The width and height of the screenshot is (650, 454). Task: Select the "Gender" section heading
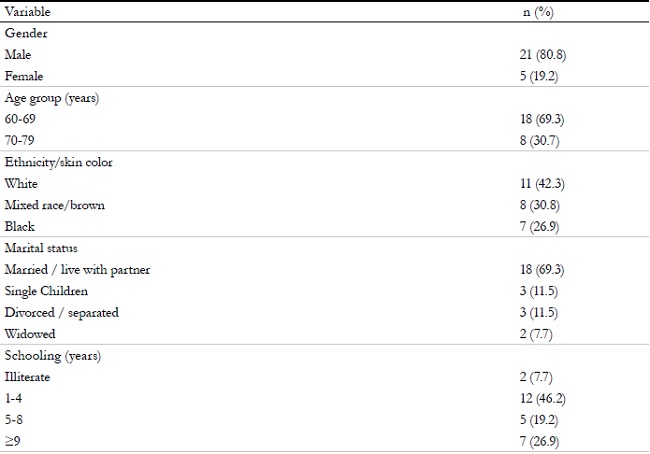(x=24, y=33)
